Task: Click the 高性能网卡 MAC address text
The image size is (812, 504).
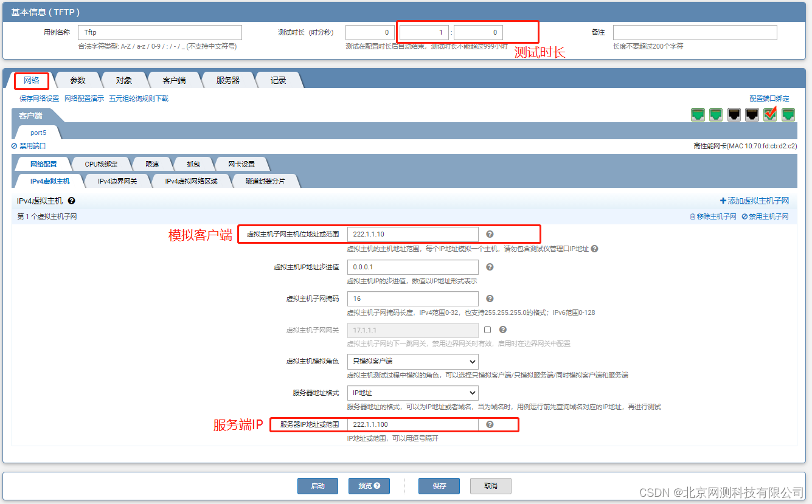Action: click(x=745, y=146)
